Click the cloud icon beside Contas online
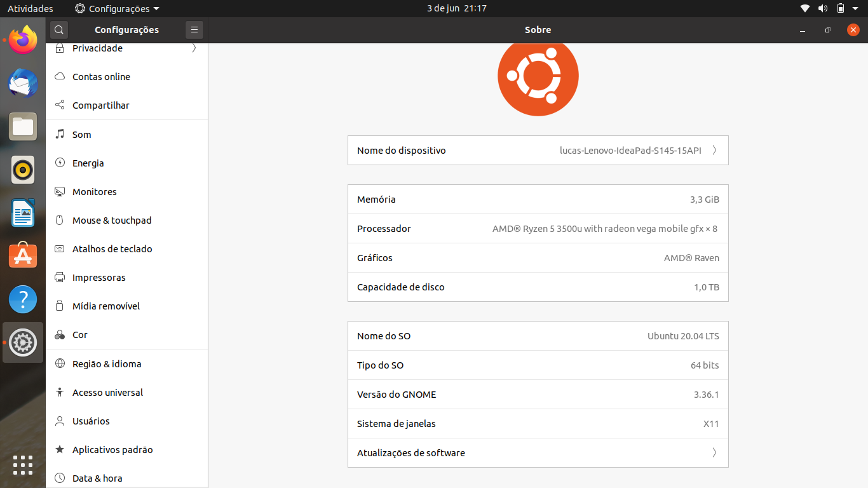 point(60,77)
